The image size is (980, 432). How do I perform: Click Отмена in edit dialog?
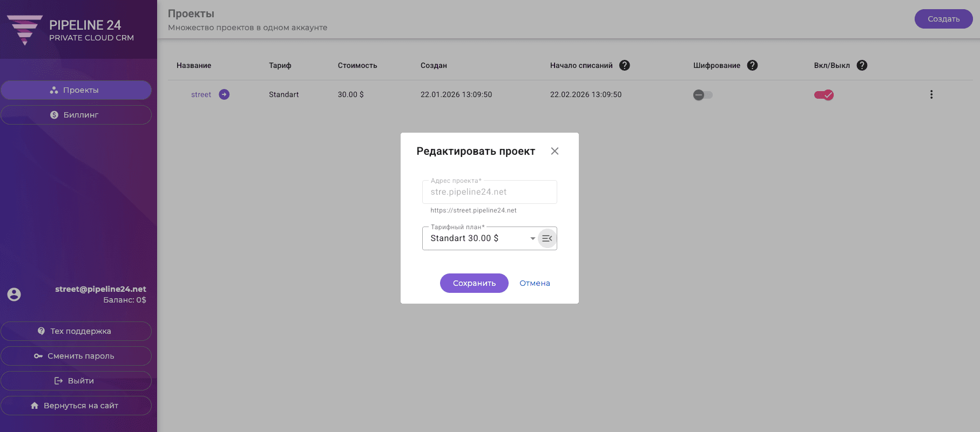click(x=535, y=283)
